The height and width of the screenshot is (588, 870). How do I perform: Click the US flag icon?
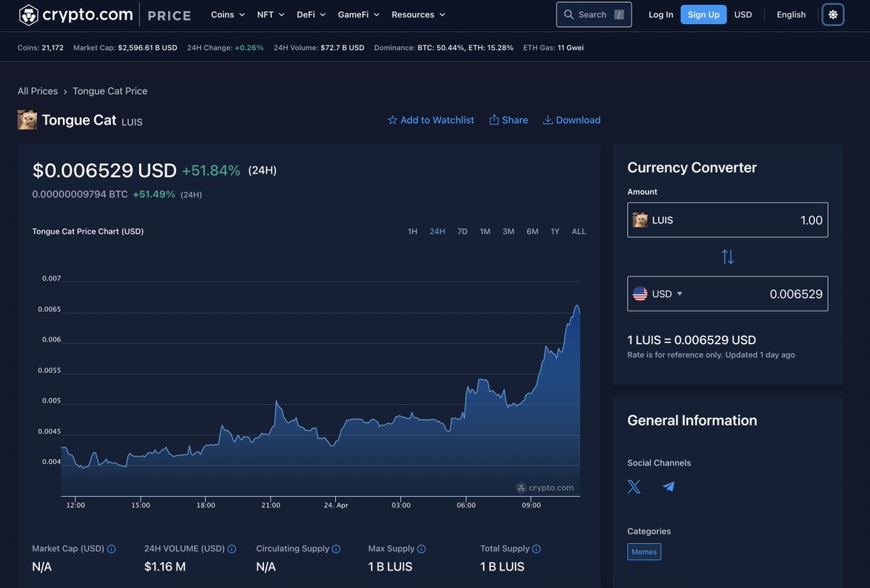pyautogui.click(x=640, y=294)
